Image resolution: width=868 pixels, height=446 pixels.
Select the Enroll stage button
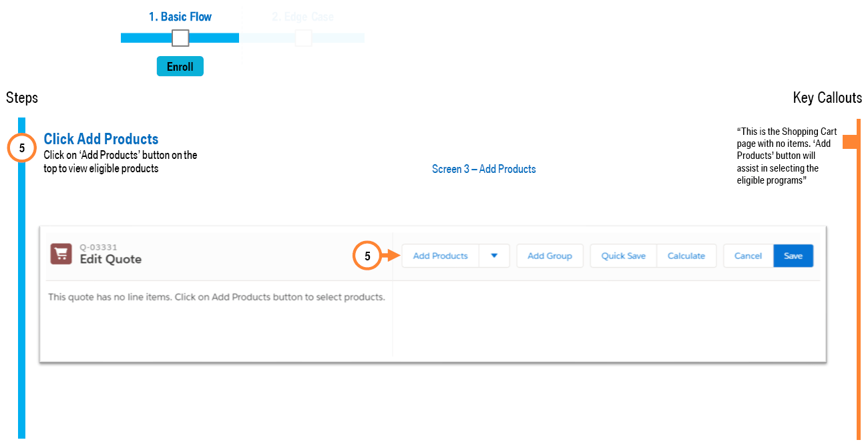click(180, 67)
